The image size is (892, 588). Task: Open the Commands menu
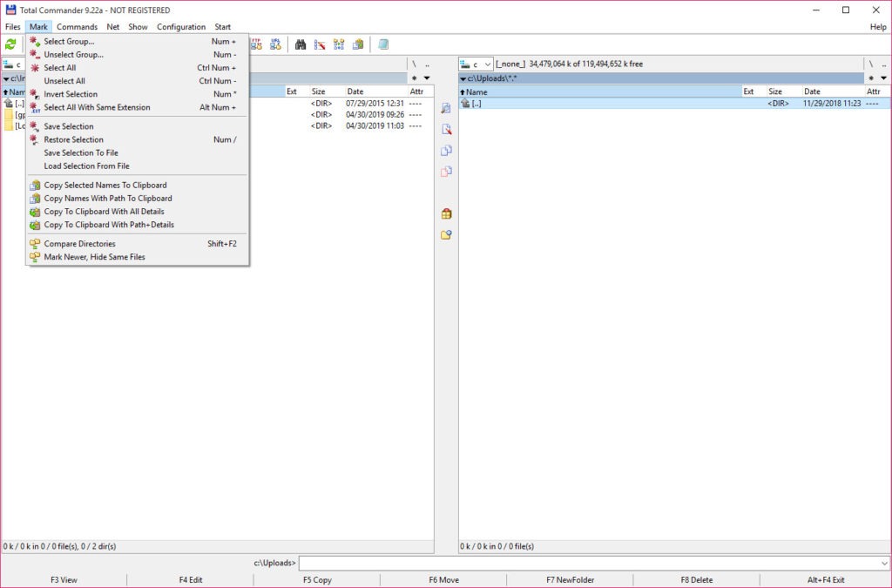tap(77, 27)
